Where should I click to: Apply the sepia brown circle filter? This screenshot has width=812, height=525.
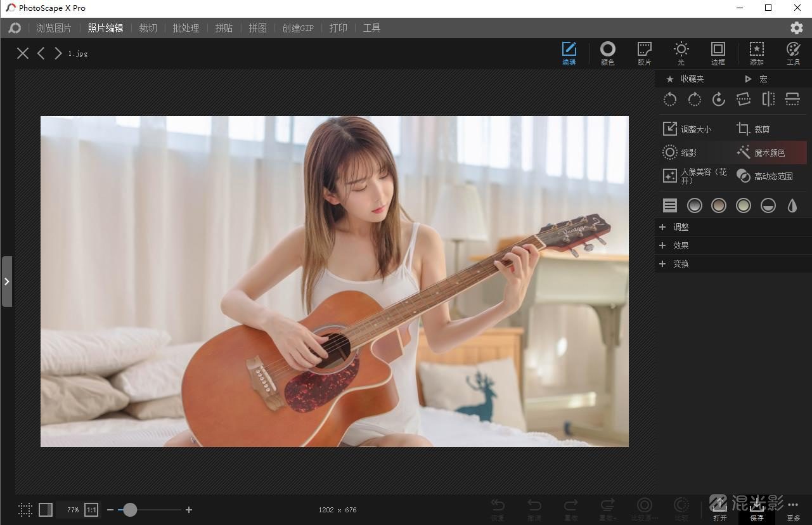pos(719,205)
